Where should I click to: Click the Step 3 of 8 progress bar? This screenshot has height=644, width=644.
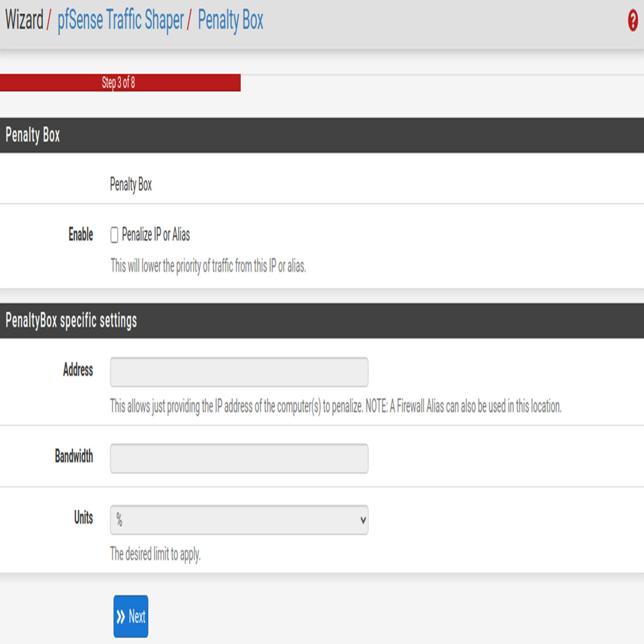[120, 83]
